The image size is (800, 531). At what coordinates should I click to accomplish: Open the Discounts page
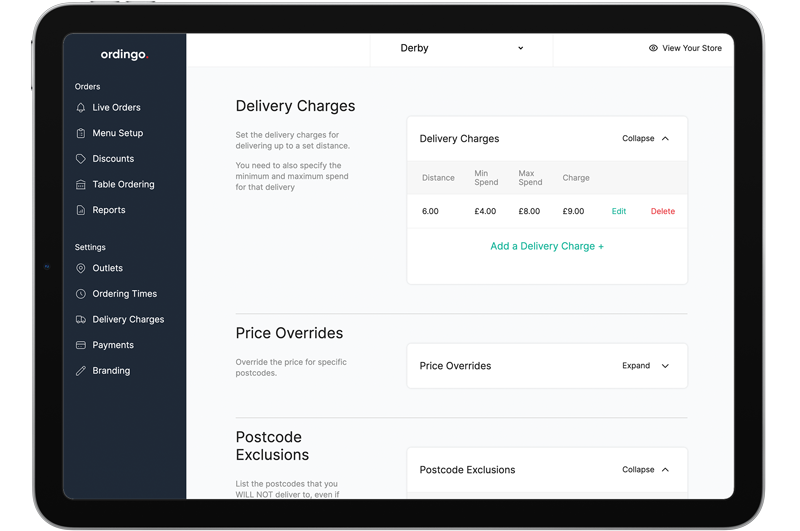coord(113,159)
